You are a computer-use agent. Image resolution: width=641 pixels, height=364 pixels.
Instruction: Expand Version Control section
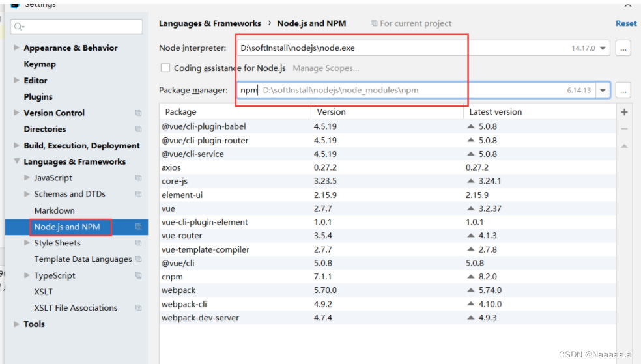click(x=16, y=113)
